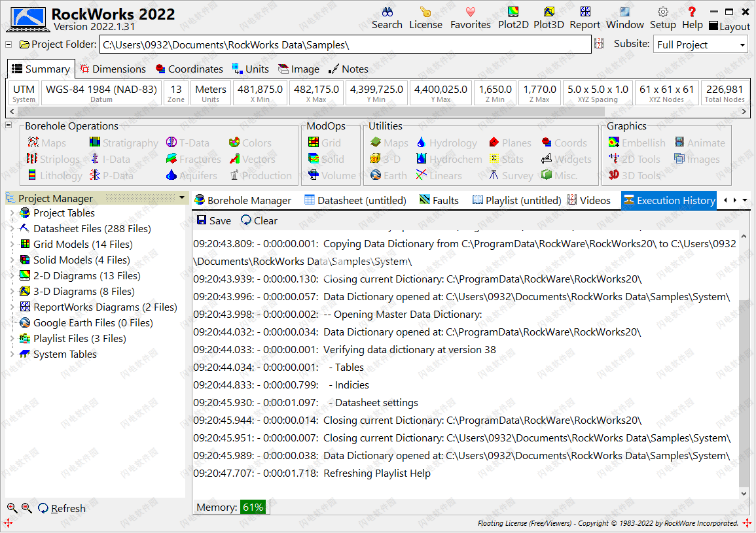Expand Grid Models node
This screenshot has height=533, width=756.
pyautogui.click(x=12, y=244)
